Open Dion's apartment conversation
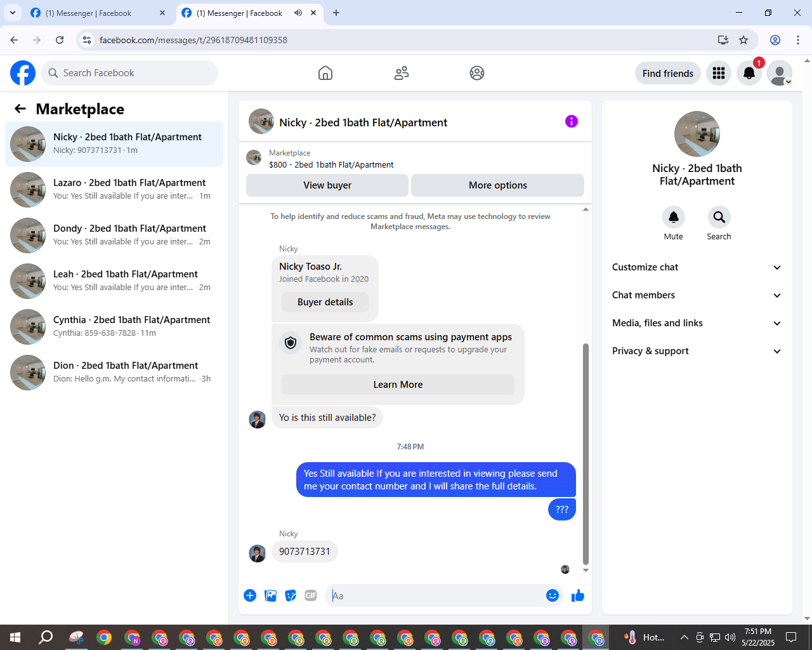812x650 pixels. pos(114,373)
